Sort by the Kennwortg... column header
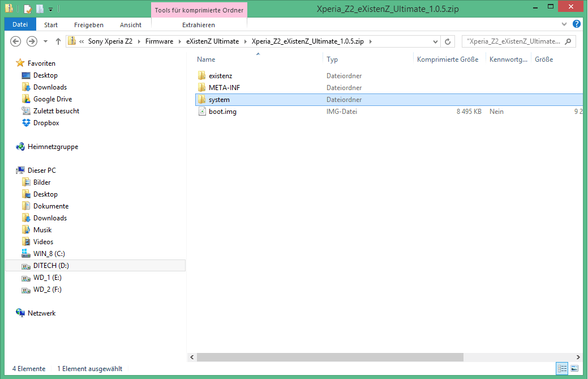Image resolution: width=588 pixels, height=379 pixels. click(x=508, y=59)
